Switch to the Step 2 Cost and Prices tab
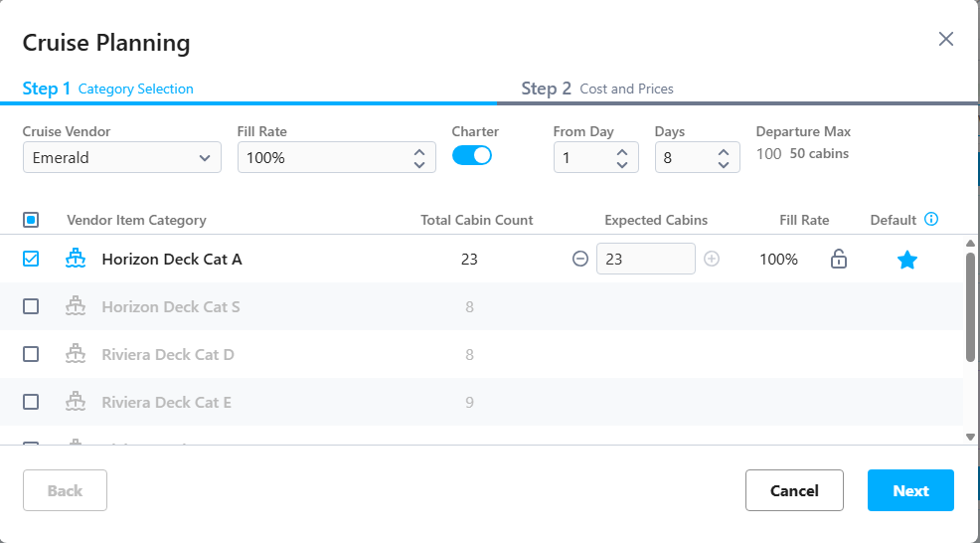Viewport: 980px width, 543px height. [597, 89]
